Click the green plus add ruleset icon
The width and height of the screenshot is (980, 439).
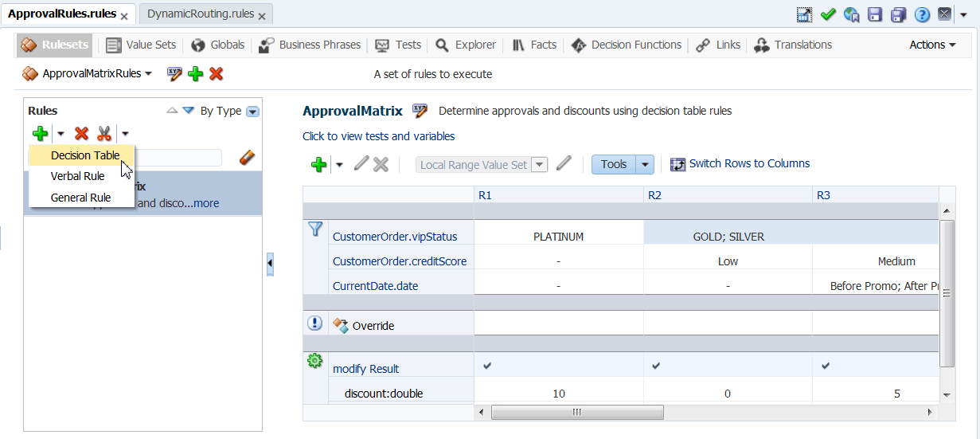point(195,74)
